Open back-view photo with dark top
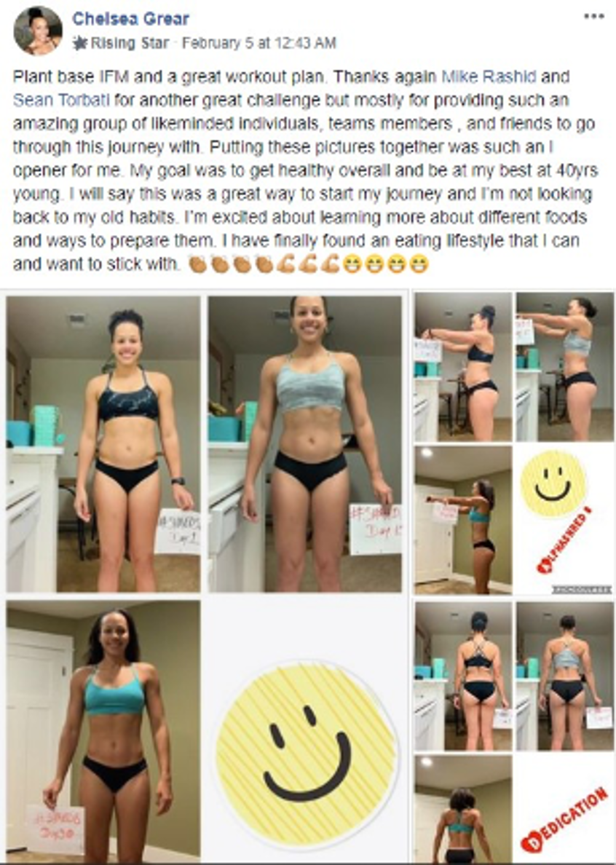This screenshot has height=865, width=616. [x=463, y=676]
